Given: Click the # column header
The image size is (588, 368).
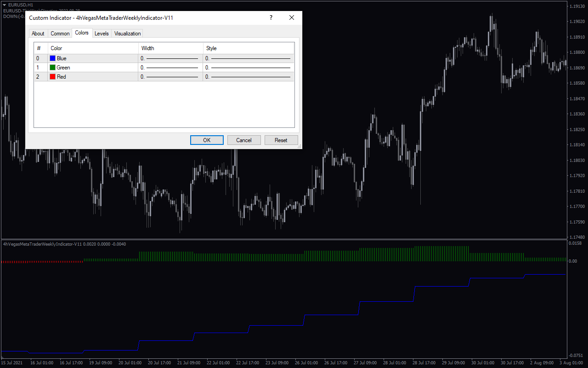Looking at the screenshot, I should [41, 48].
